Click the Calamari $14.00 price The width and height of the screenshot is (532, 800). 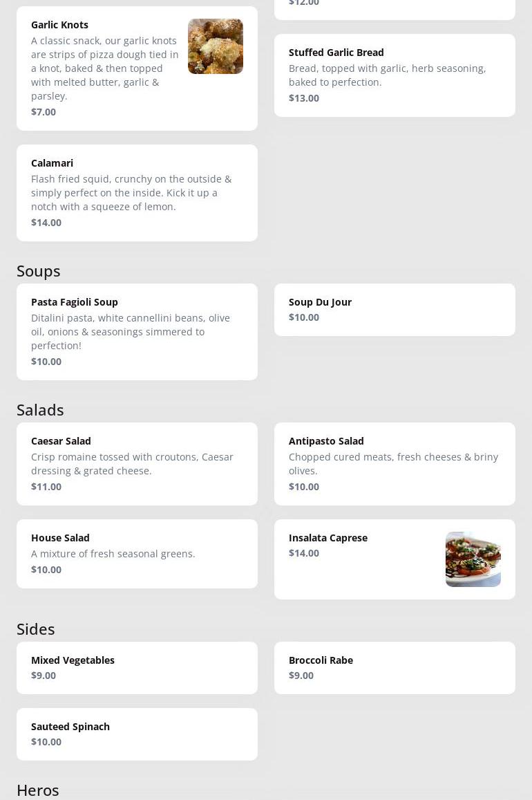pos(46,223)
